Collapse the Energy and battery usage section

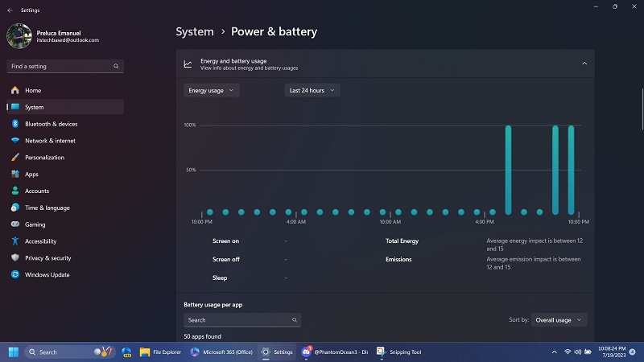click(584, 64)
